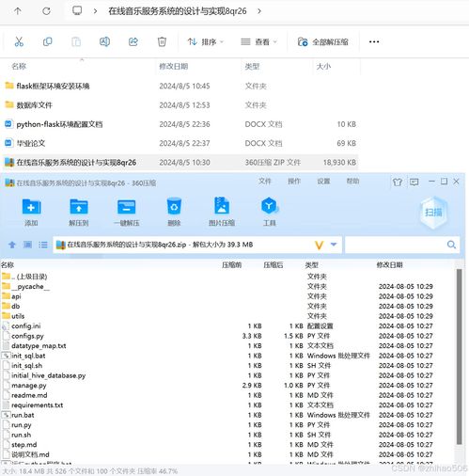
Task: Open the 文件 menu in 360压缩
Action: [x=265, y=182]
